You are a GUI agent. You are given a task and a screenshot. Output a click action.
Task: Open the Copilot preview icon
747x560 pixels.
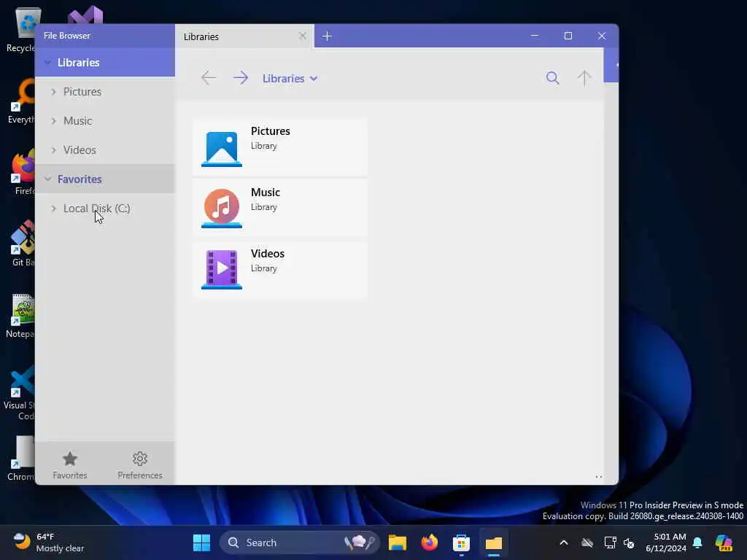click(724, 542)
